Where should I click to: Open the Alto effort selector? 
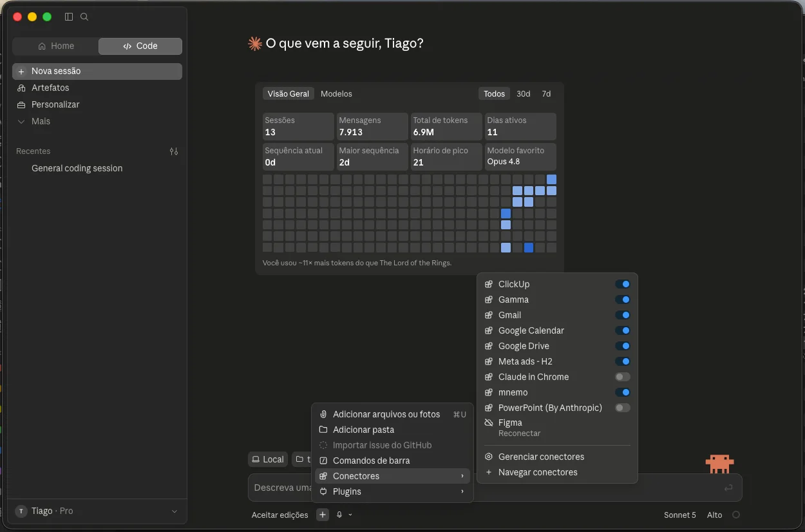point(715,515)
